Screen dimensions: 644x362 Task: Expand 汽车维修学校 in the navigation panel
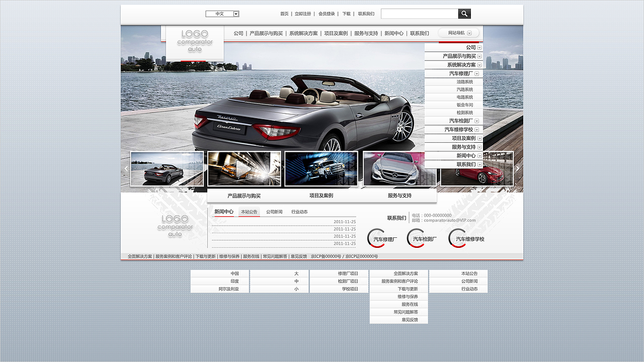(477, 129)
